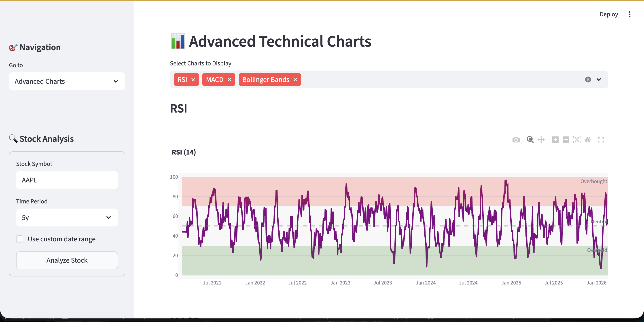Download the RSI chart as a PNG image
The height and width of the screenshot is (322, 644).
tap(516, 140)
